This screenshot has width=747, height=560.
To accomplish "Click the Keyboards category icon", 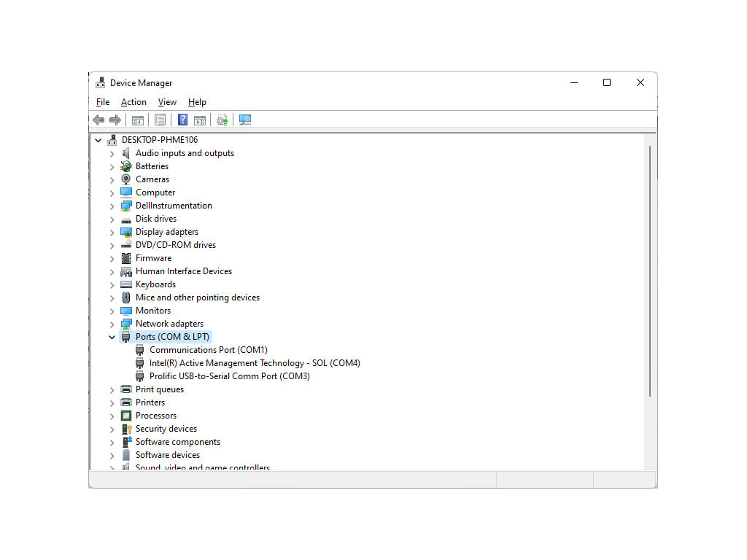I will (125, 284).
